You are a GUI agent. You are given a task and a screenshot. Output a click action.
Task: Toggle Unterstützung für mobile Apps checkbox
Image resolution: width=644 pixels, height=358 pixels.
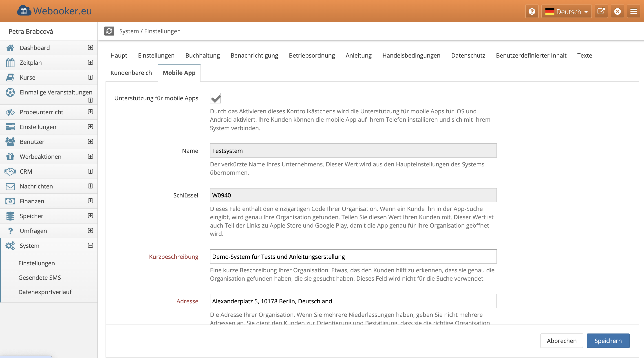pyautogui.click(x=215, y=98)
